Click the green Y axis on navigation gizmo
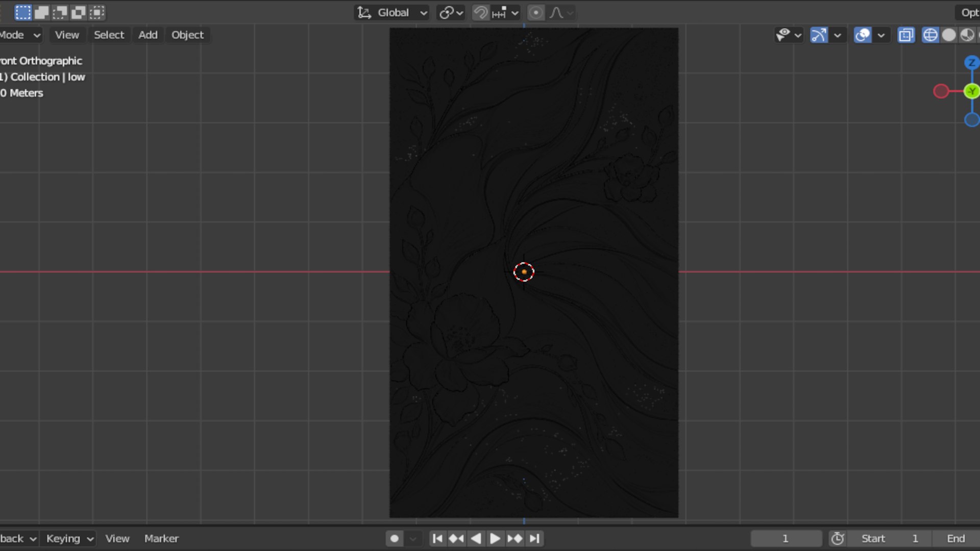Image resolution: width=980 pixels, height=551 pixels. pyautogui.click(x=972, y=91)
